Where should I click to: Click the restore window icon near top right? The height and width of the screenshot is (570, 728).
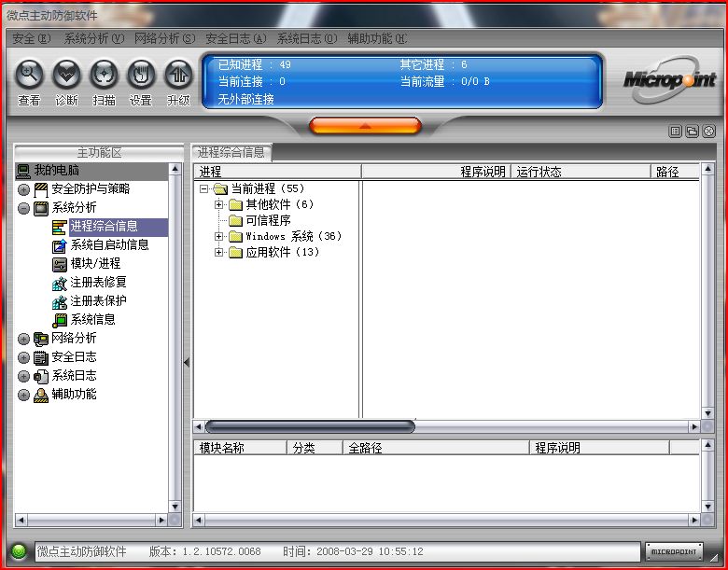pos(692,132)
